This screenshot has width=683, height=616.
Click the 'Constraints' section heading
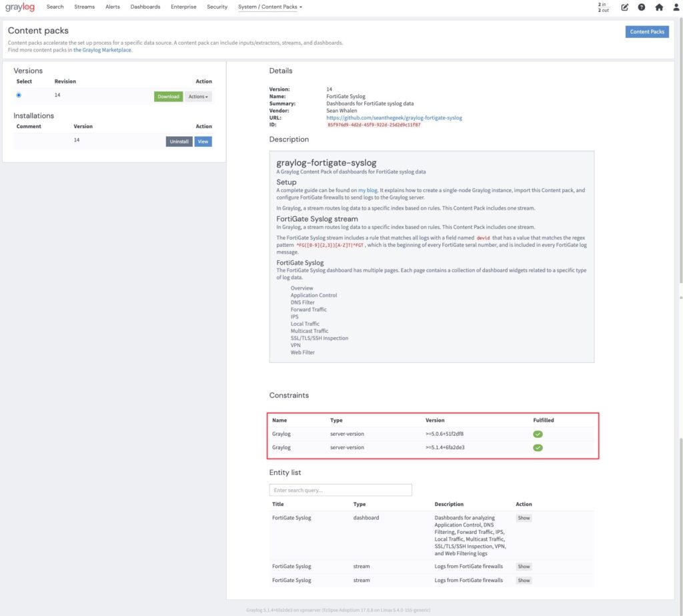click(289, 395)
